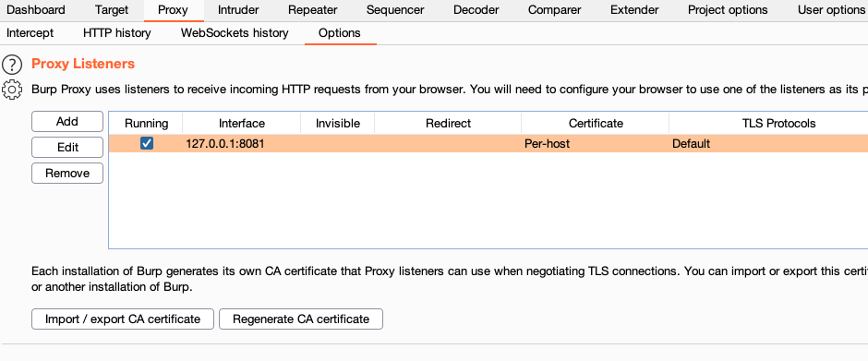The height and width of the screenshot is (361, 868).
Task: Click Invisible column header
Action: [x=338, y=124]
